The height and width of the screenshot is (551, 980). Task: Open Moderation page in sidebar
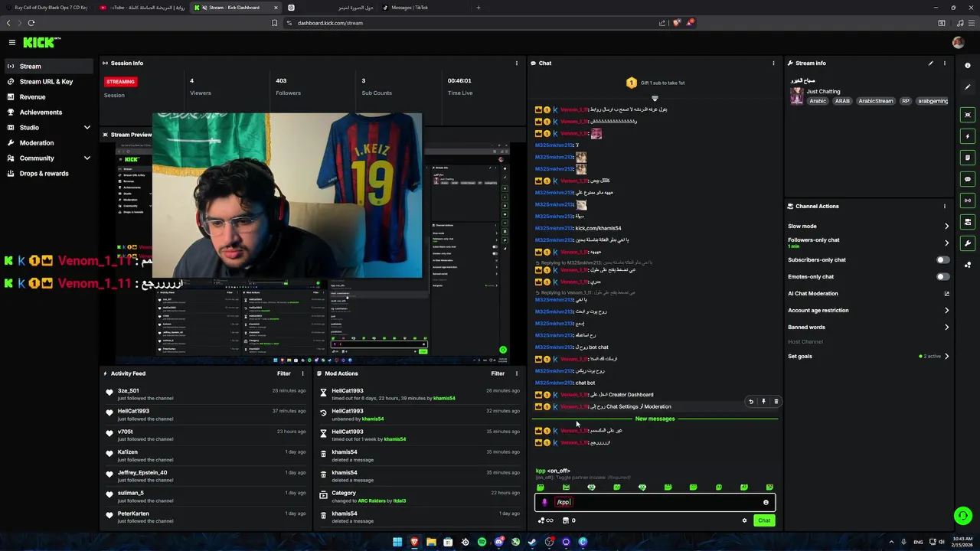point(50,143)
